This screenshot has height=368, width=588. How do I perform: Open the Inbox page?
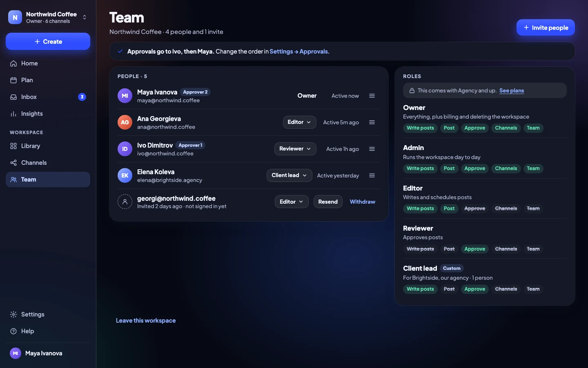[x=48, y=97]
